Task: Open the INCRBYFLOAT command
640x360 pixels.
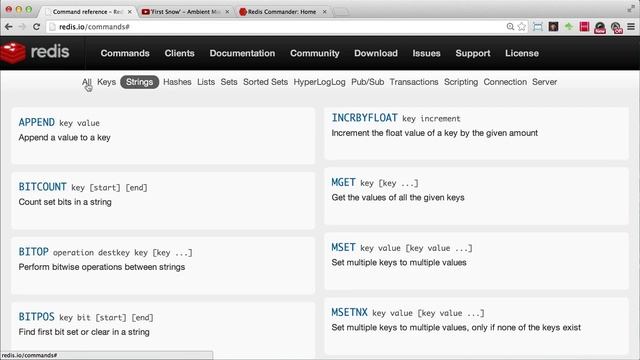Action: point(364,118)
